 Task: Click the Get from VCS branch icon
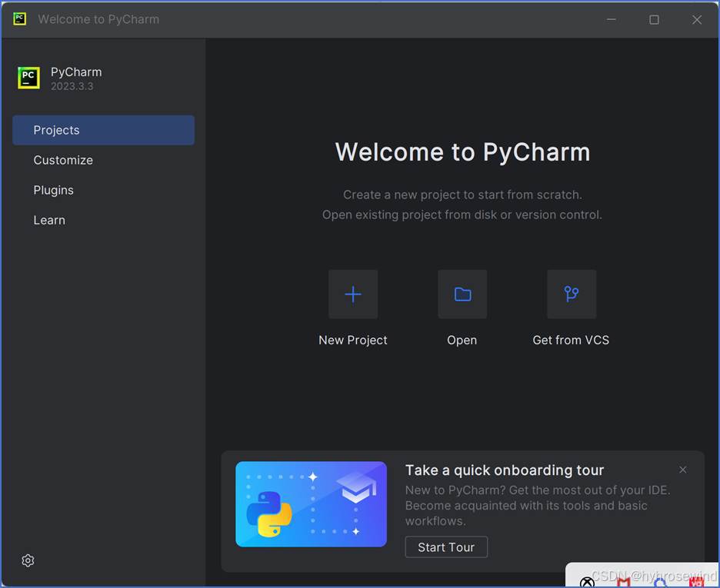pyautogui.click(x=572, y=294)
